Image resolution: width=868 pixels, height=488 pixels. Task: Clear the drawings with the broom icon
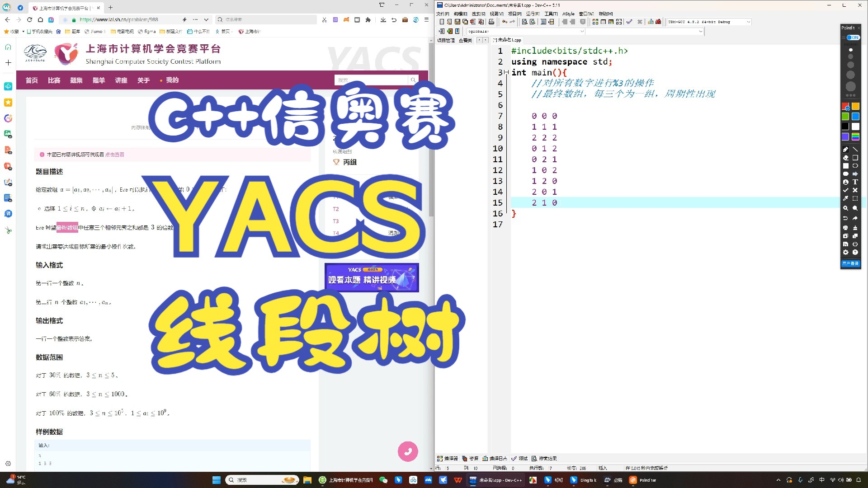pos(855,228)
